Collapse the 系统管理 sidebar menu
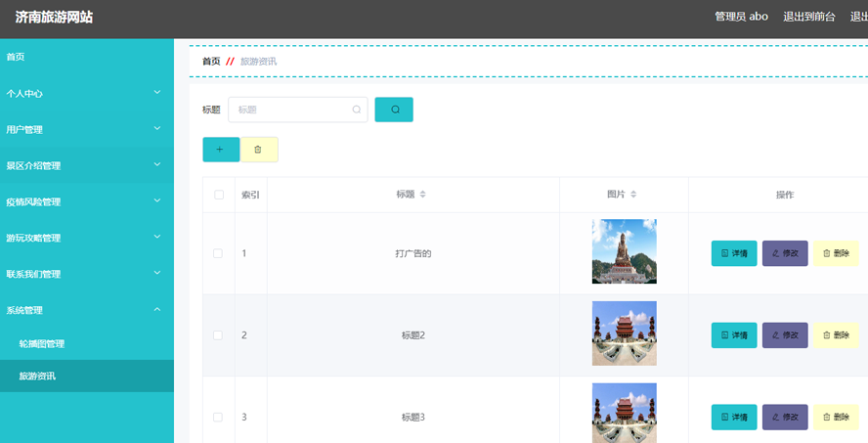This screenshot has width=868, height=443. (86, 310)
